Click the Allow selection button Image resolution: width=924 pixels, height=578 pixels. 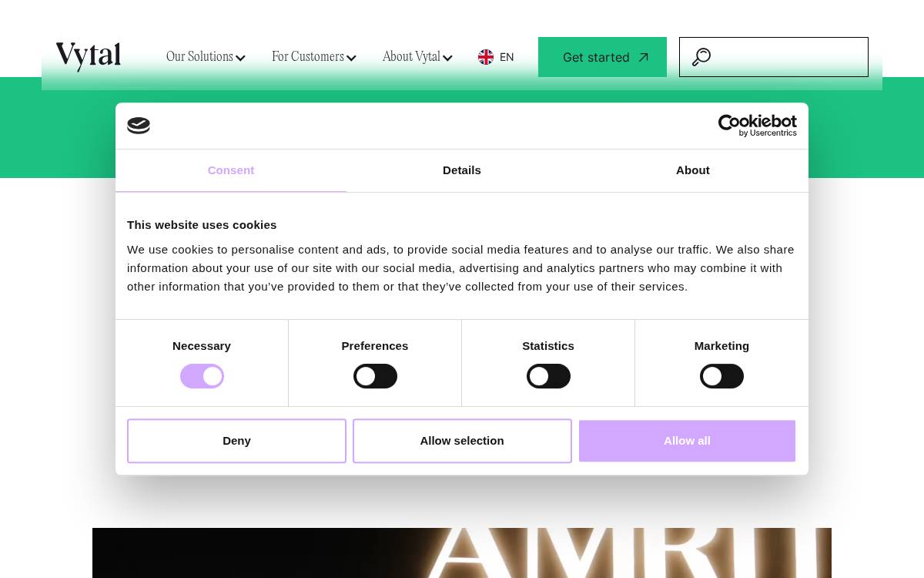click(x=462, y=441)
